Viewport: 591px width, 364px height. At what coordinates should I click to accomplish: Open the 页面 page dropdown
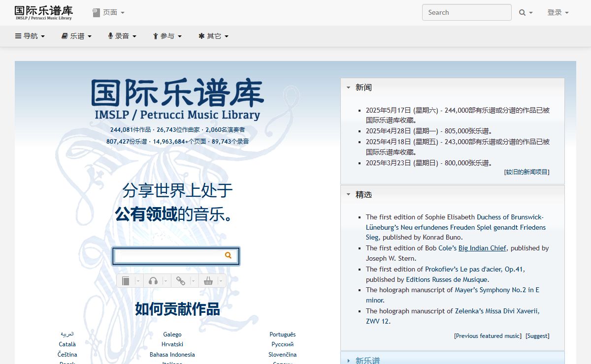coord(108,12)
